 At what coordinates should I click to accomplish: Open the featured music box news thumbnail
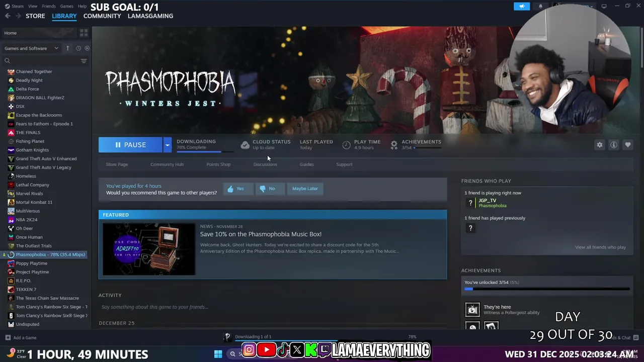[149, 249]
